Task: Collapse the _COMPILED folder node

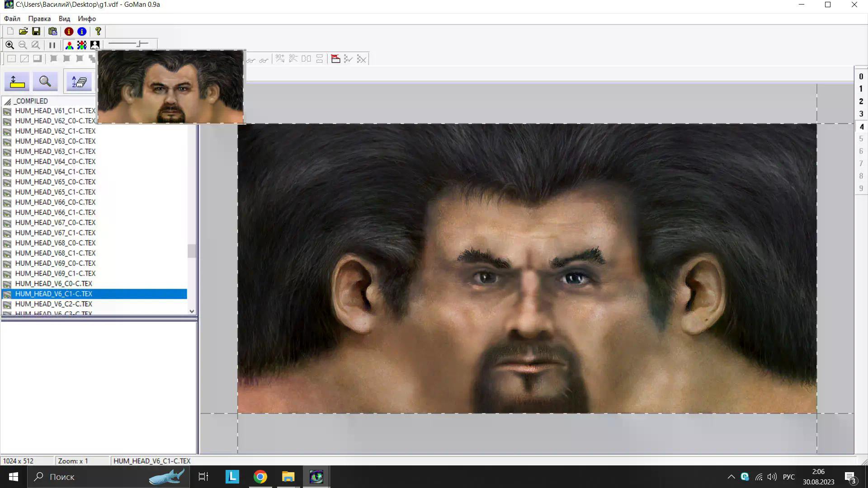Action: pos(8,101)
